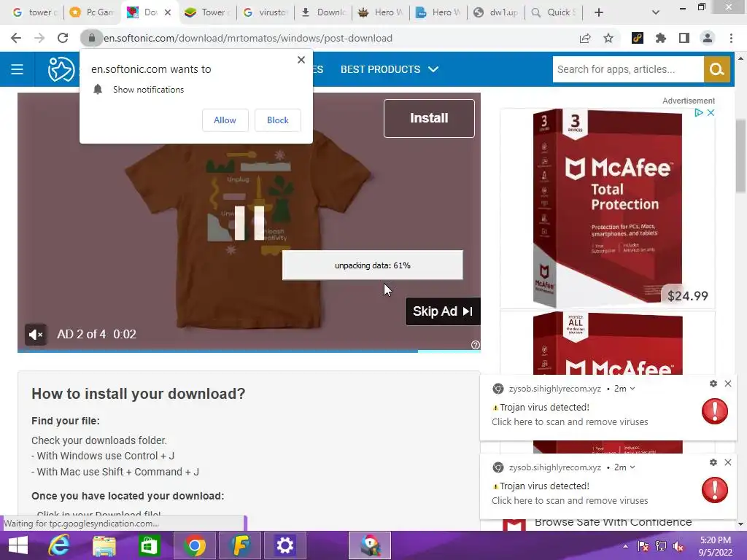Open ad help question-mark icon

click(475, 345)
